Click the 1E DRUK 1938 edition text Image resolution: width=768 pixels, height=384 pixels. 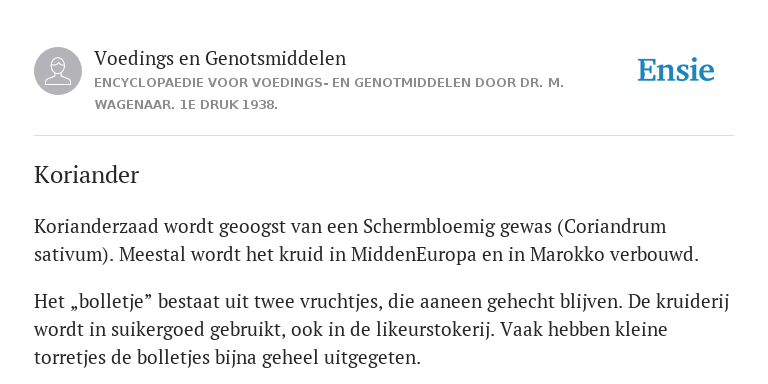click(229, 105)
